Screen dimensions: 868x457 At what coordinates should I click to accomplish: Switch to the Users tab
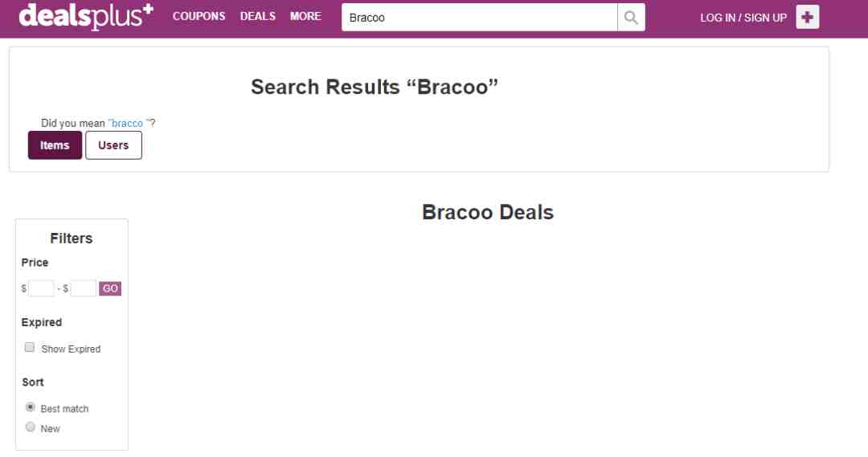113,145
